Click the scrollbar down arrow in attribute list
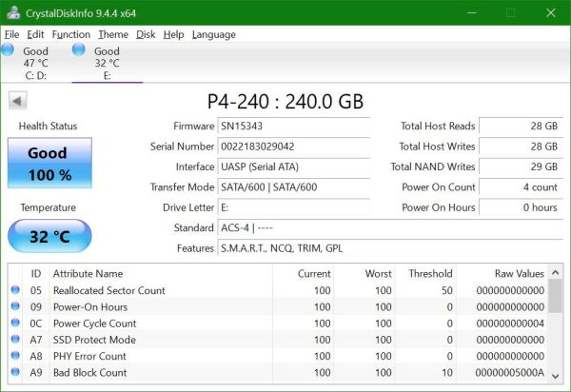 pyautogui.click(x=556, y=376)
